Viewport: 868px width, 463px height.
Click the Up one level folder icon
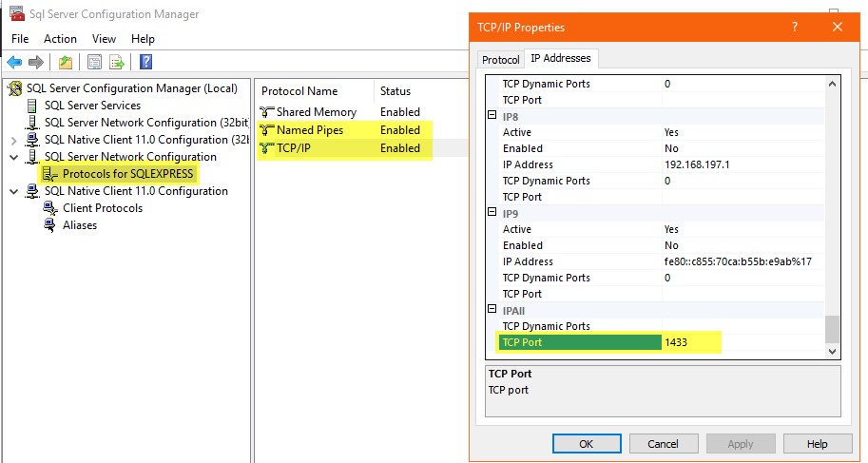click(66, 62)
